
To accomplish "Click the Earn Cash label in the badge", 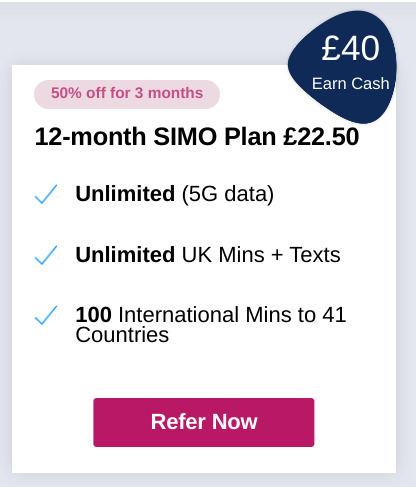I will [x=350, y=84].
